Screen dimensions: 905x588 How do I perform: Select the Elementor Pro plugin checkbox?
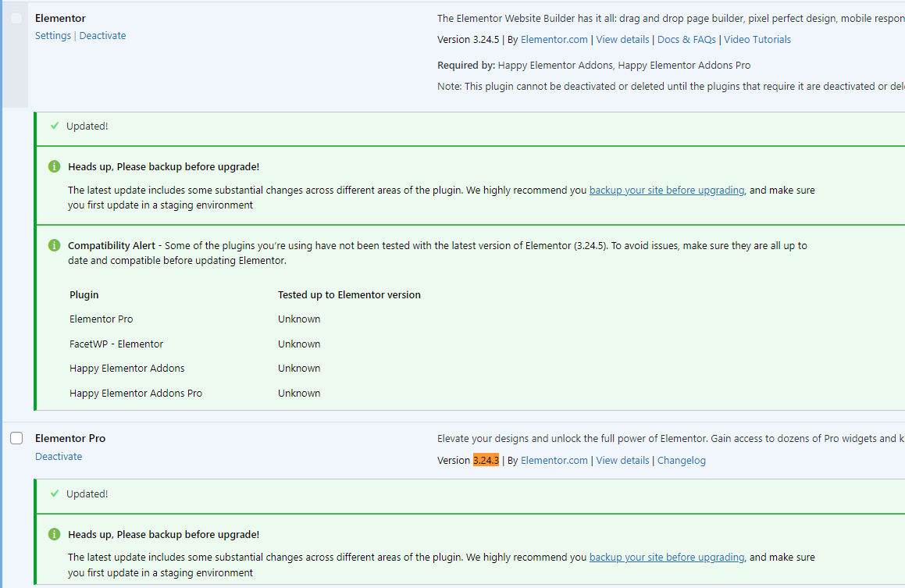[x=16, y=438]
